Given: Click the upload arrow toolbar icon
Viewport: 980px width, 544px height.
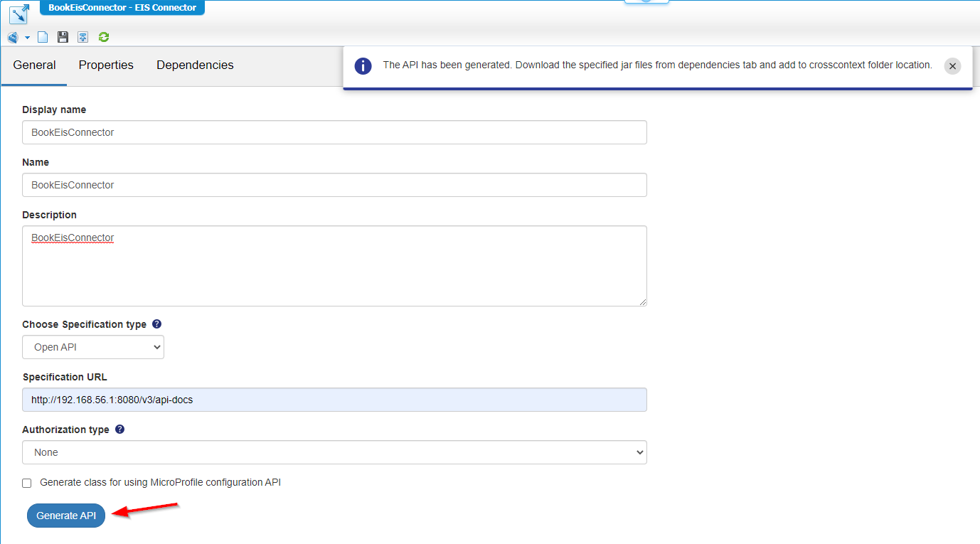Looking at the screenshot, I should click(x=83, y=37).
